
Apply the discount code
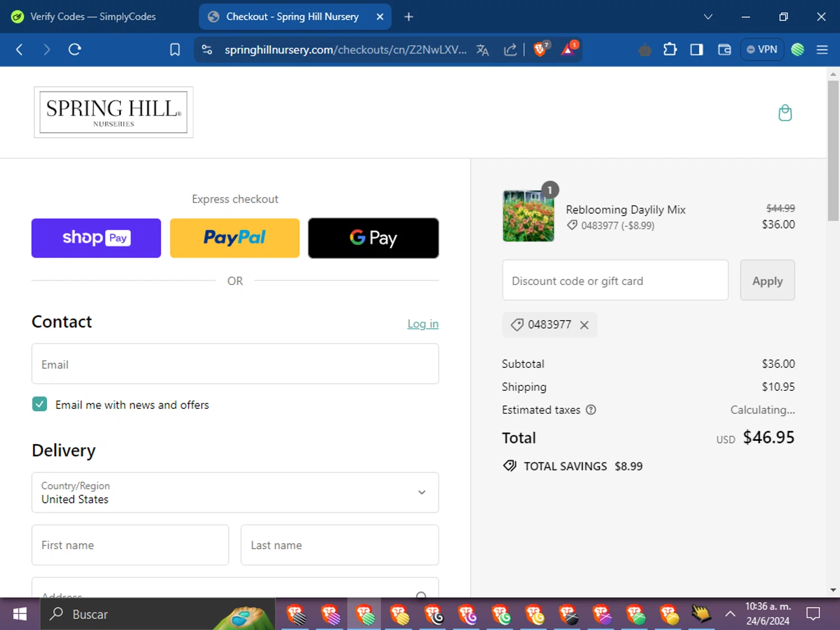tap(767, 281)
